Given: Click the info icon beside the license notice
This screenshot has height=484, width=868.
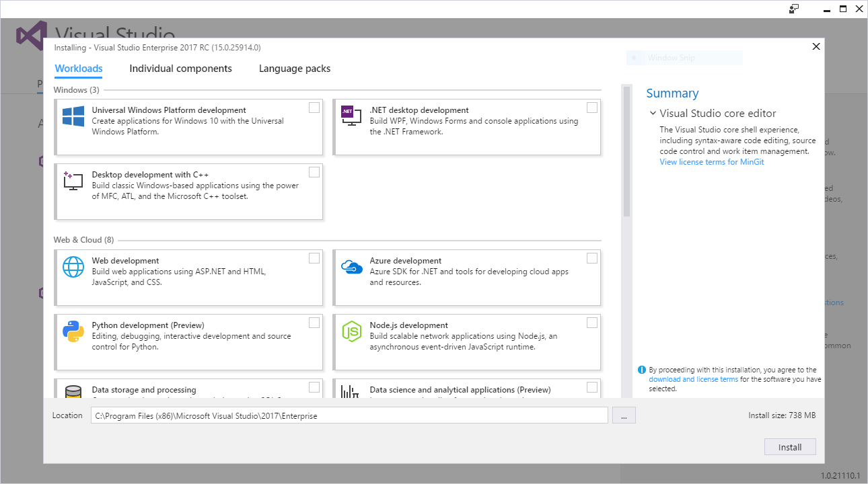Looking at the screenshot, I should pyautogui.click(x=642, y=370).
